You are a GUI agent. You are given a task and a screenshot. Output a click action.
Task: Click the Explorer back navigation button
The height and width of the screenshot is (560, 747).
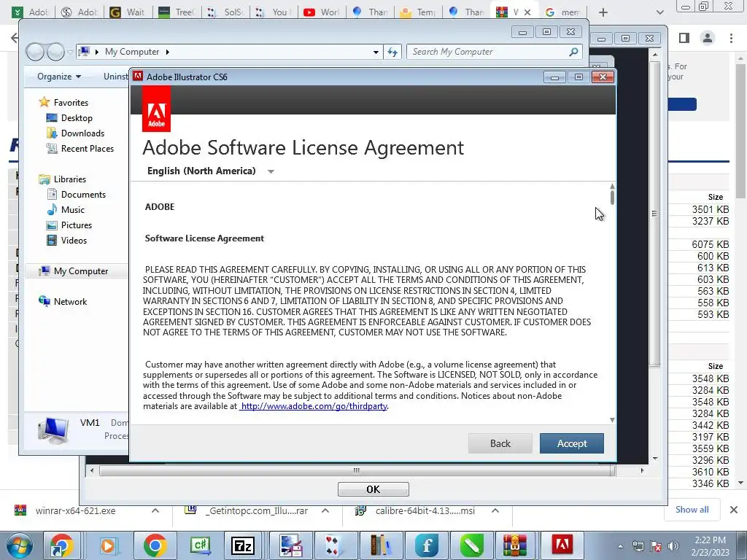pyautogui.click(x=35, y=52)
